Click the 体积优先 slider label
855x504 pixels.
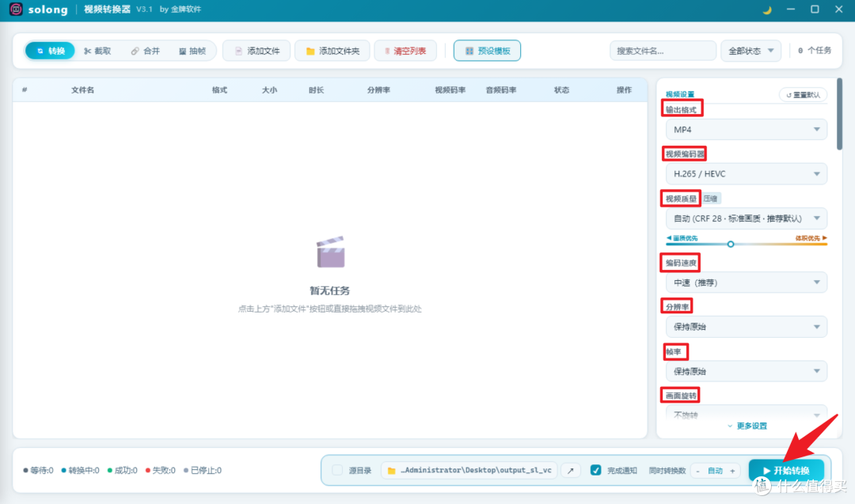811,238
